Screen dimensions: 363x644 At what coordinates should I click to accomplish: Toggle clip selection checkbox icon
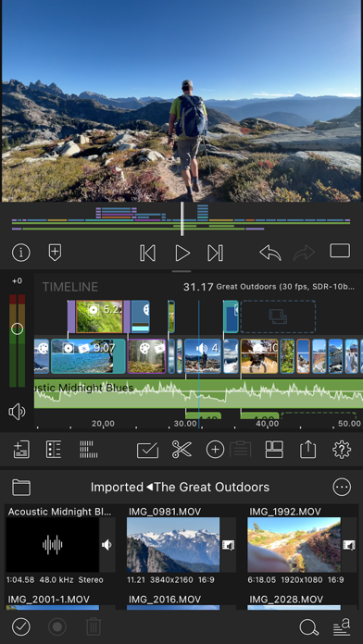click(147, 450)
